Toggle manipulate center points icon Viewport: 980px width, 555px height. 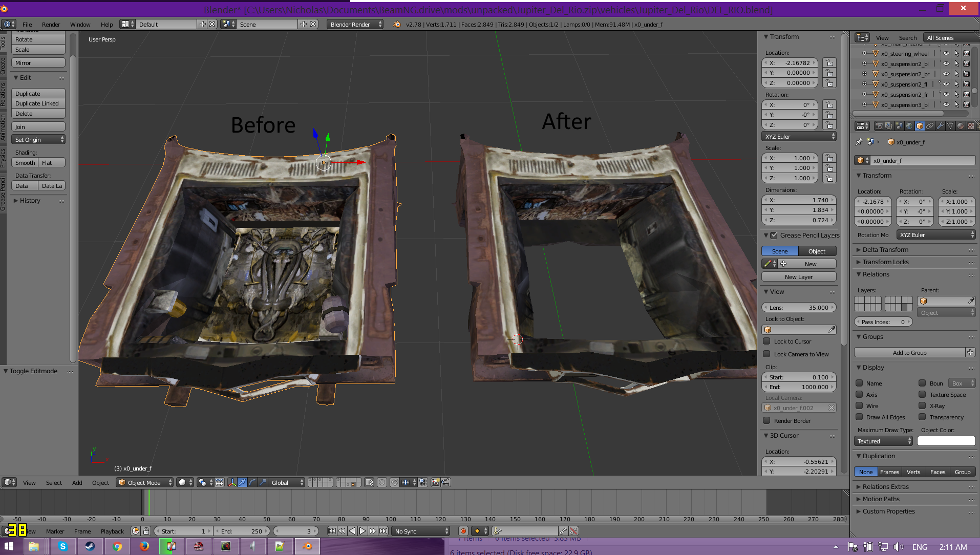(219, 482)
